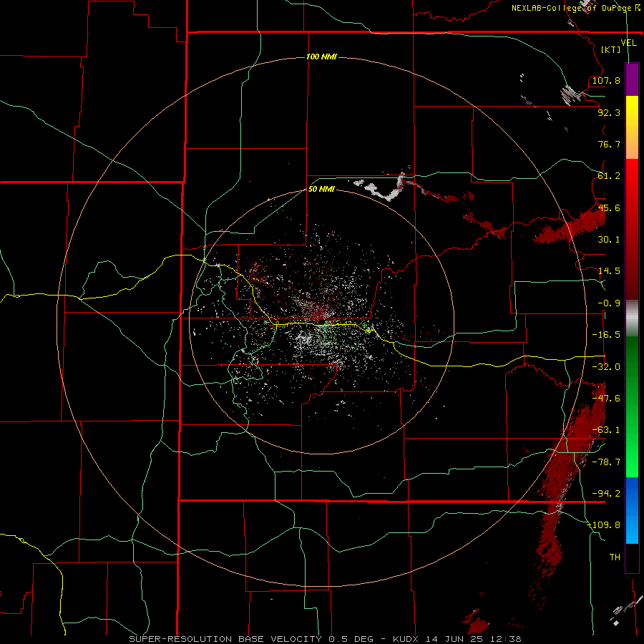This screenshot has width=644, height=644.
Task: Click the 100 NMI range ring label
Action: (321, 57)
